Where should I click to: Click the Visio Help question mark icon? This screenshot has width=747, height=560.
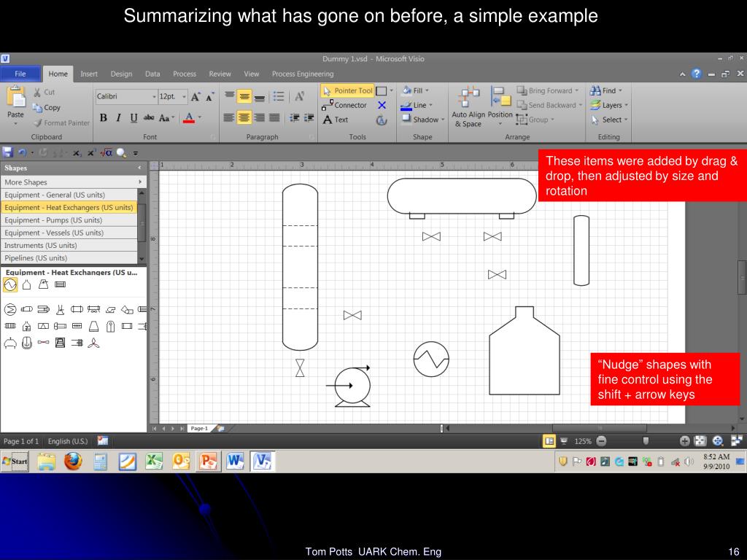(x=696, y=74)
